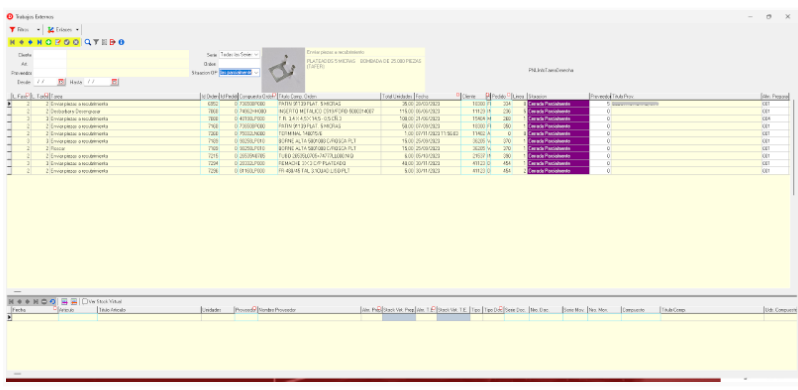This screenshot has height=390, width=798.
Task: Click the Orden input field
Action: point(239,64)
